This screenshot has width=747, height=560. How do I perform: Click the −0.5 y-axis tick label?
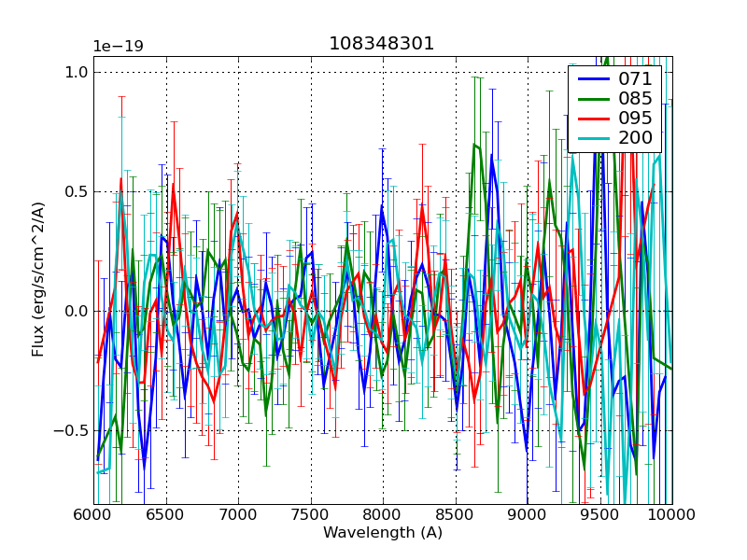pos(72,431)
